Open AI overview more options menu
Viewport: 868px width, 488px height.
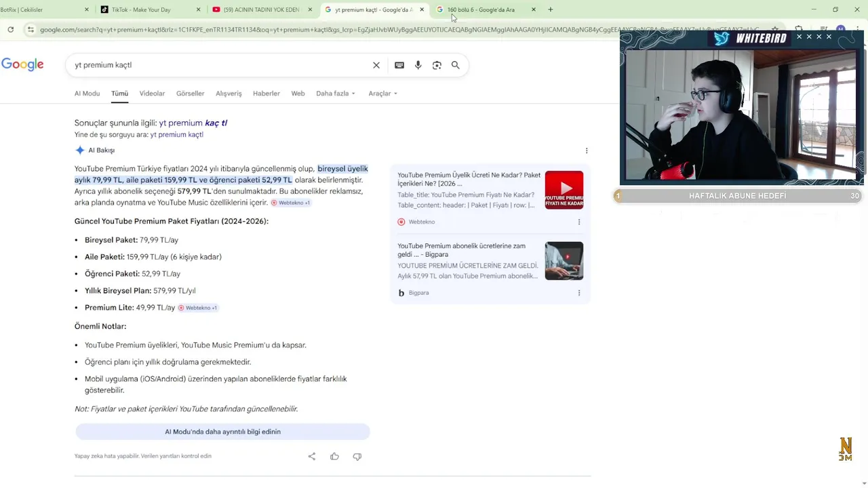pyautogui.click(x=587, y=150)
